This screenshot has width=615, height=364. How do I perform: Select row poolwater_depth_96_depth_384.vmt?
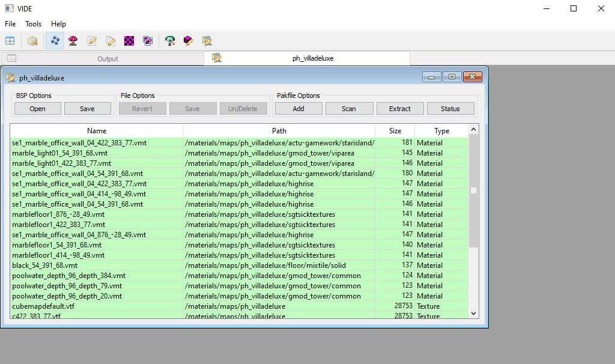239,275
